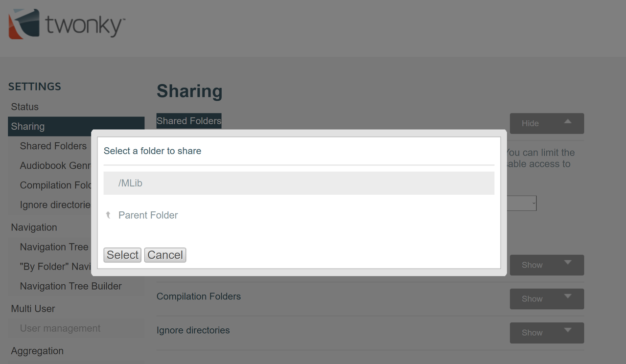Open Sharing settings page
626x364 pixels.
[x=76, y=126]
